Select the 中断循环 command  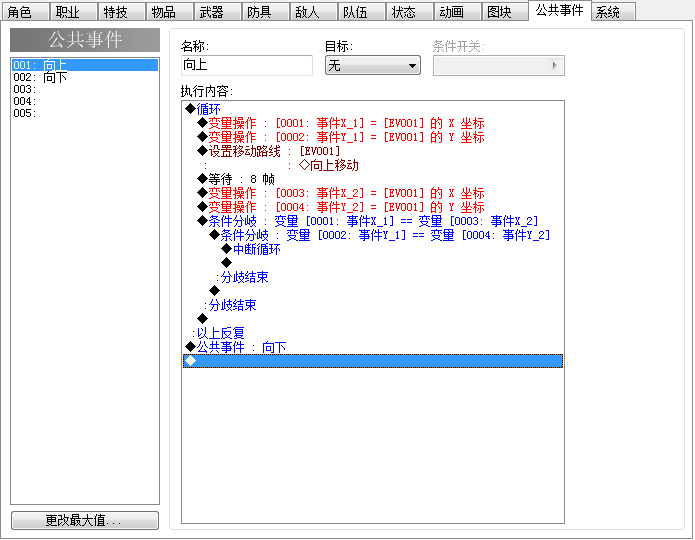(373, 249)
